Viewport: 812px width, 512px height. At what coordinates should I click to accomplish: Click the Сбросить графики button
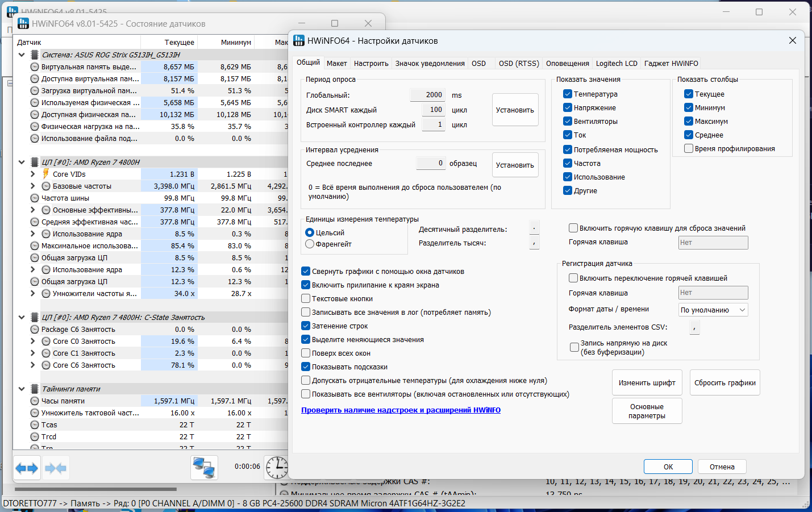point(725,382)
